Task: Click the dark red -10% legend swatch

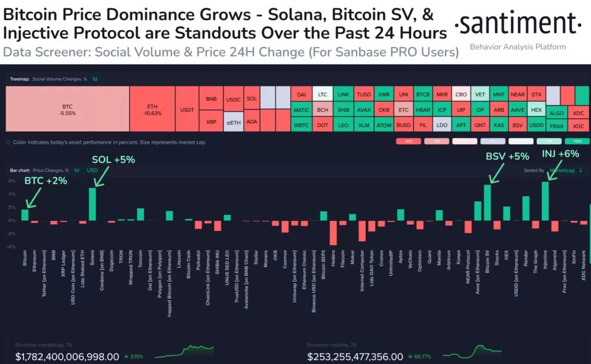Action: 409,141
